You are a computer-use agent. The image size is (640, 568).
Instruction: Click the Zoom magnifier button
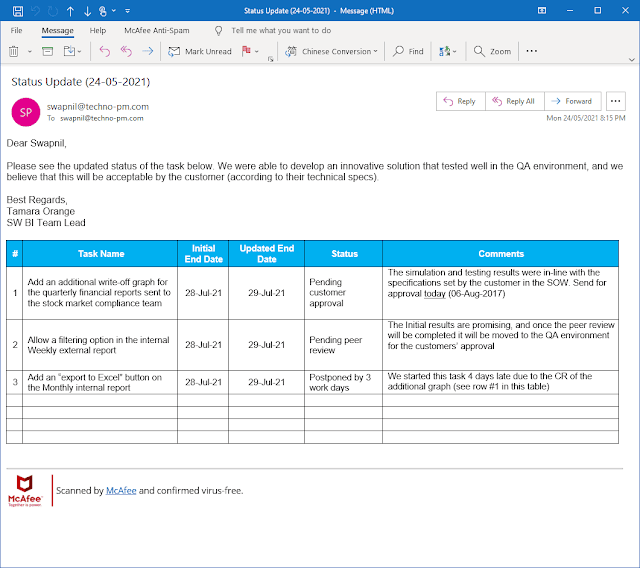point(492,51)
